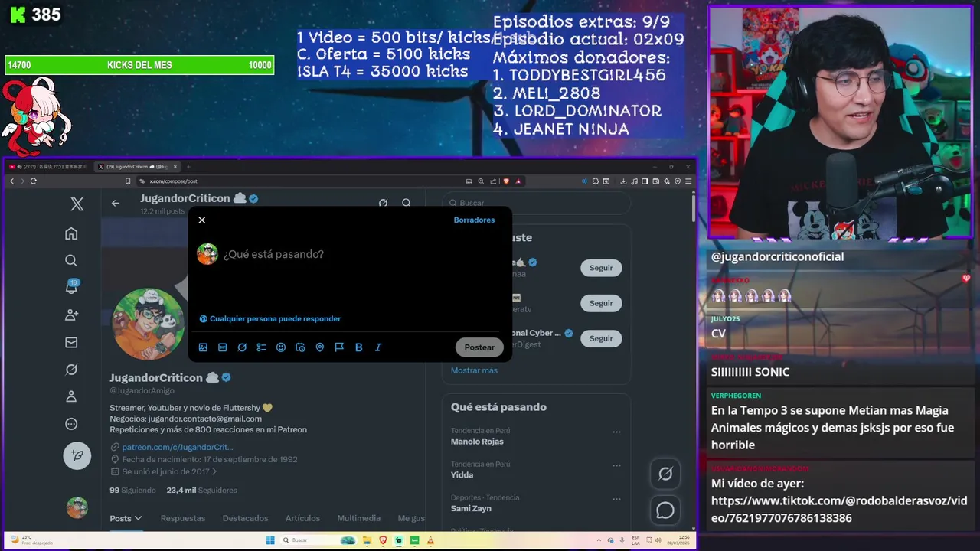980x551 pixels.
Task: Open the patreon.com/c/JugandorCrit... link
Action: 177,447
